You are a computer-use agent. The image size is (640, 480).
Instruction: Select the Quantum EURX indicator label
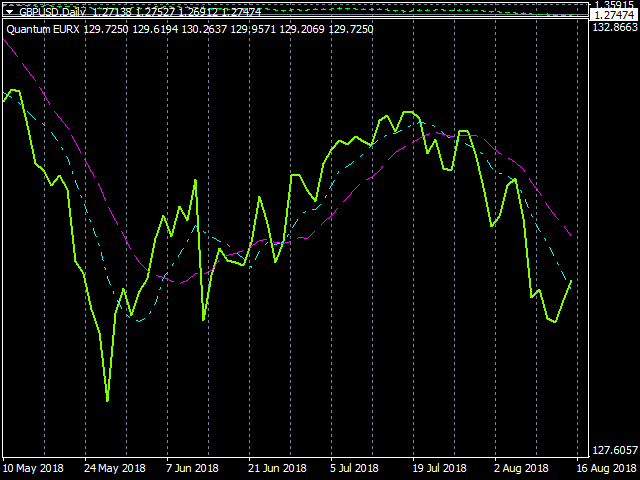(43, 29)
